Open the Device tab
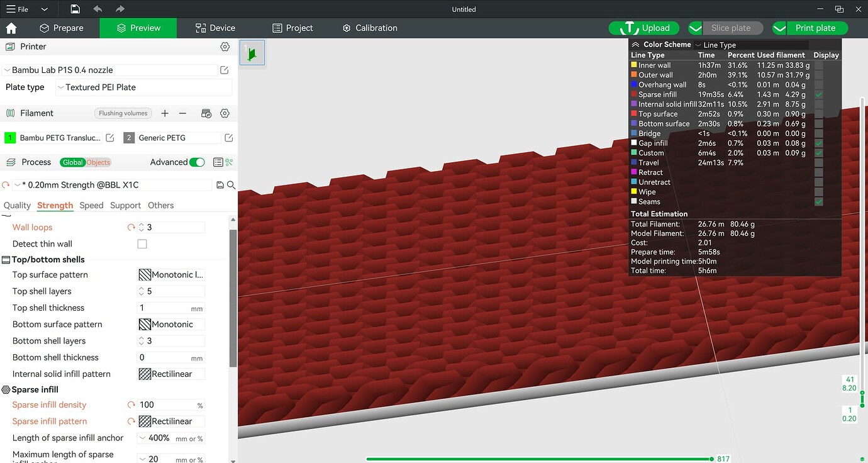 215,28
